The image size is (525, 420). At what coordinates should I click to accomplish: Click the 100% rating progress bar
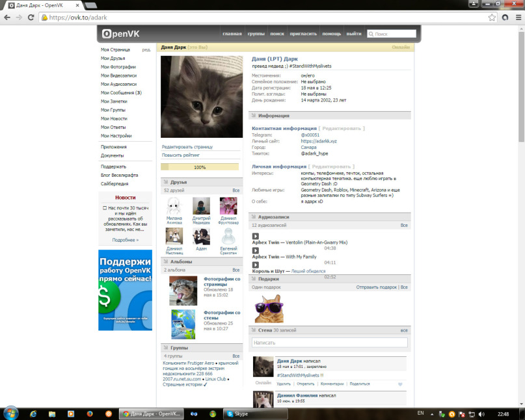200,167
